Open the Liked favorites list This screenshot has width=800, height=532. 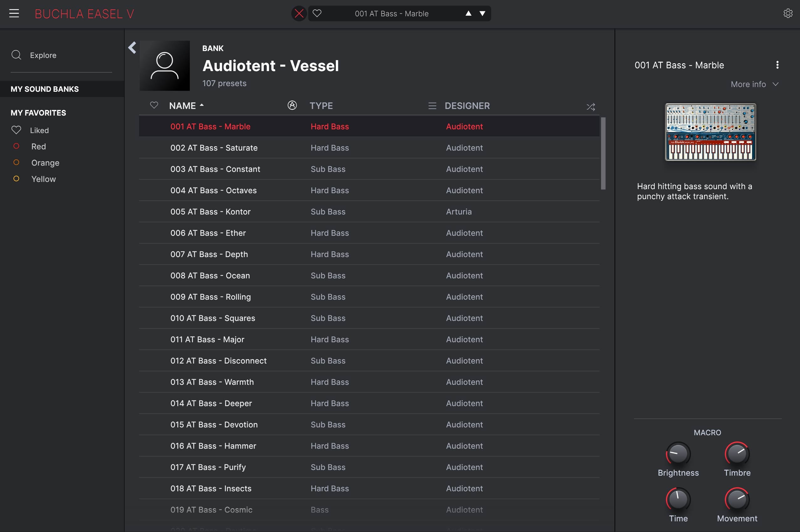tap(39, 130)
